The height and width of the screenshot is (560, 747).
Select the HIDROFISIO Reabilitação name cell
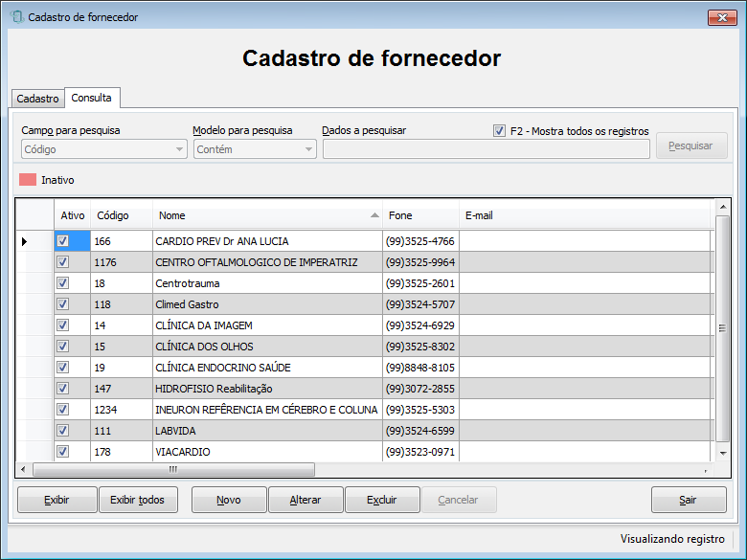[x=267, y=388]
